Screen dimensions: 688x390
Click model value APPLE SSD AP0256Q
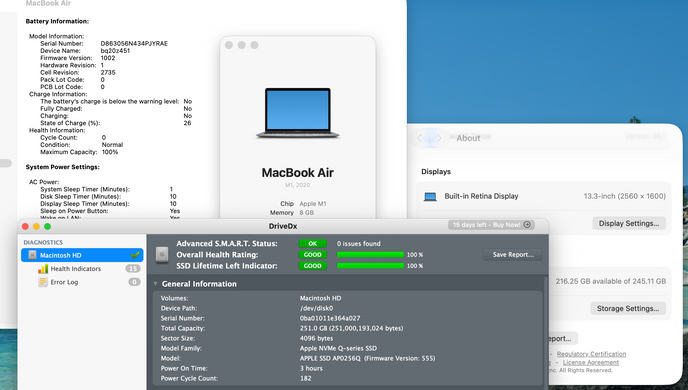[x=367, y=358]
